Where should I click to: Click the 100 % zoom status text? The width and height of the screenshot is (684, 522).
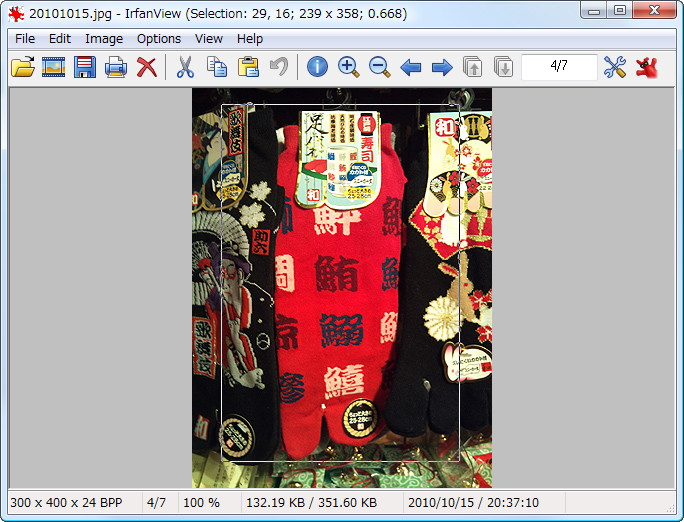click(201, 502)
